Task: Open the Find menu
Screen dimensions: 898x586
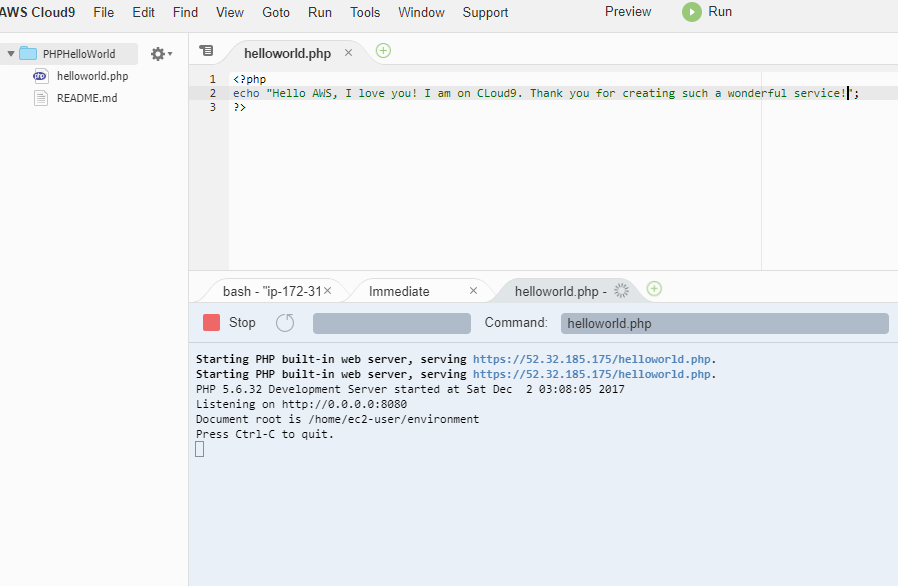Action: point(185,12)
